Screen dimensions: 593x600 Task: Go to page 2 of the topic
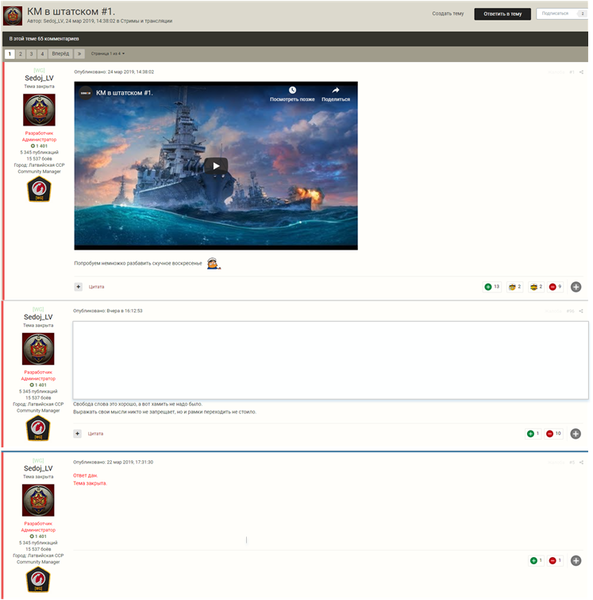pos(21,54)
